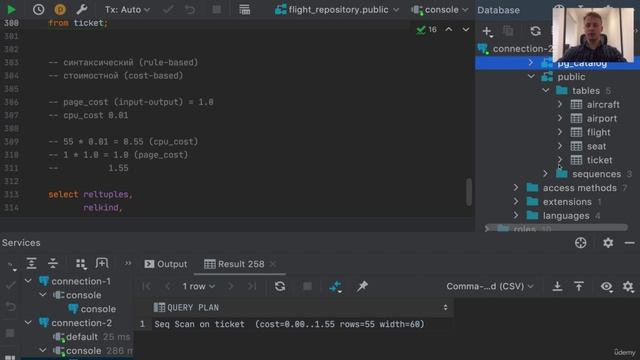640x360 pixels.
Task: Click the Commit checkmark icon
Action: pyautogui.click(x=168, y=9)
